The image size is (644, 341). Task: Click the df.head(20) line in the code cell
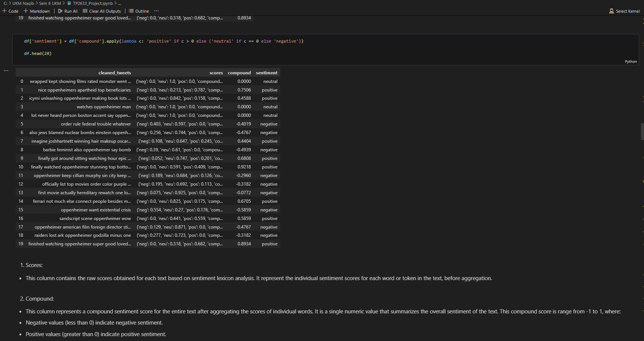coord(38,53)
